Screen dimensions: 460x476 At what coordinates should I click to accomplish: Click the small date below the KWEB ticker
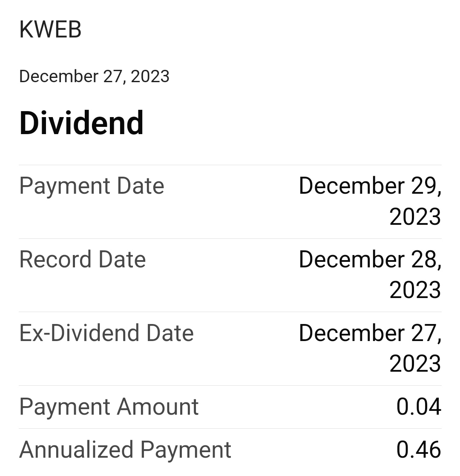coord(94,77)
